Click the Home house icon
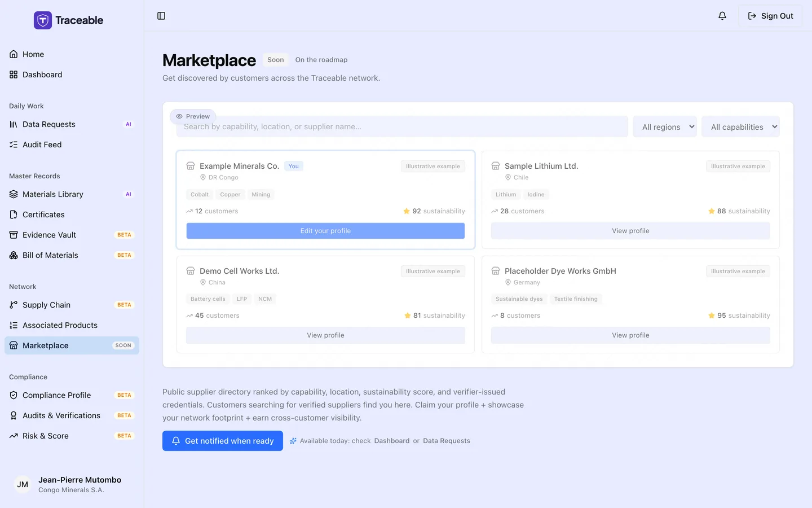 (x=14, y=54)
